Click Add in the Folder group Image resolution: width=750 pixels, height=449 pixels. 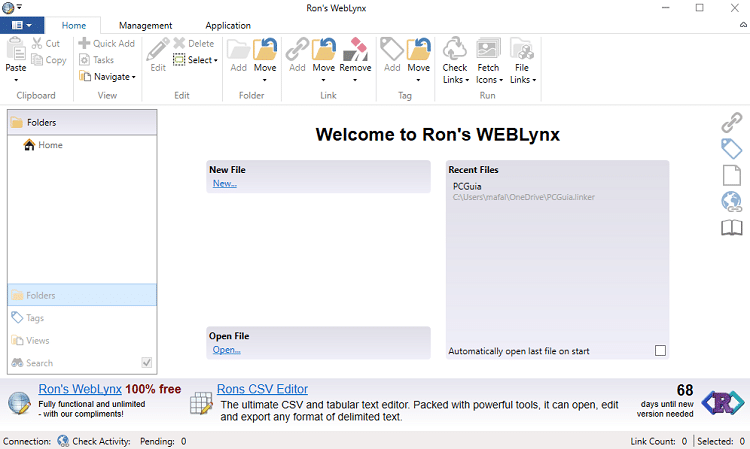click(238, 55)
